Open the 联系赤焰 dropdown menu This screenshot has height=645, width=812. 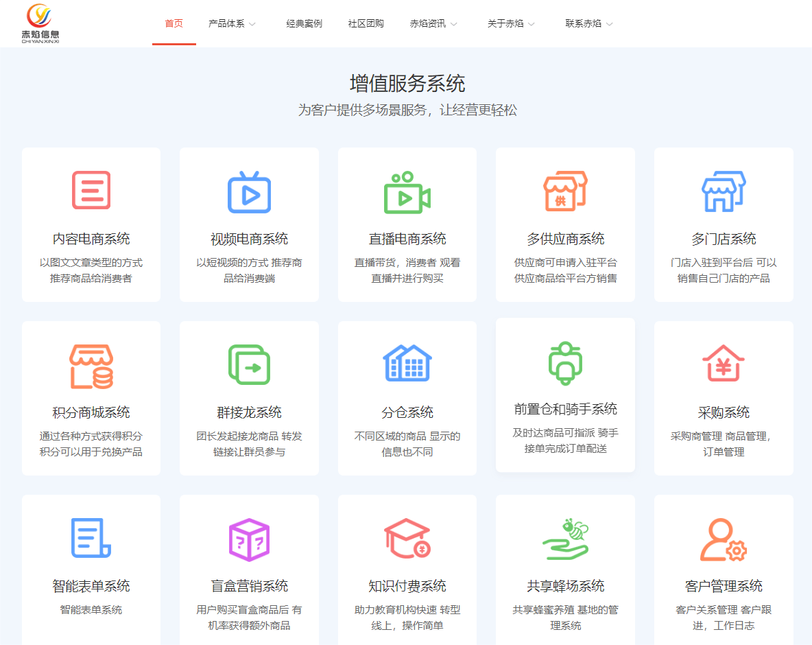(x=588, y=24)
